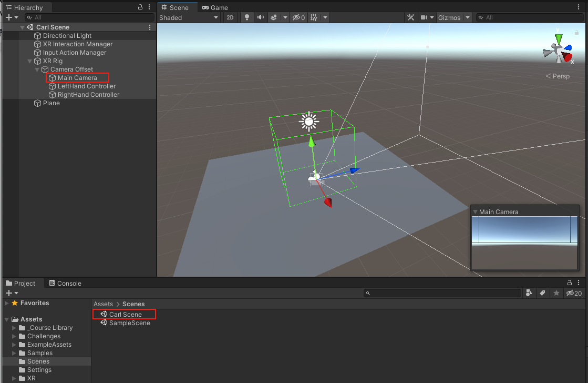Click Assets in the breadcrumb path
The height and width of the screenshot is (383, 588).
[x=103, y=304]
